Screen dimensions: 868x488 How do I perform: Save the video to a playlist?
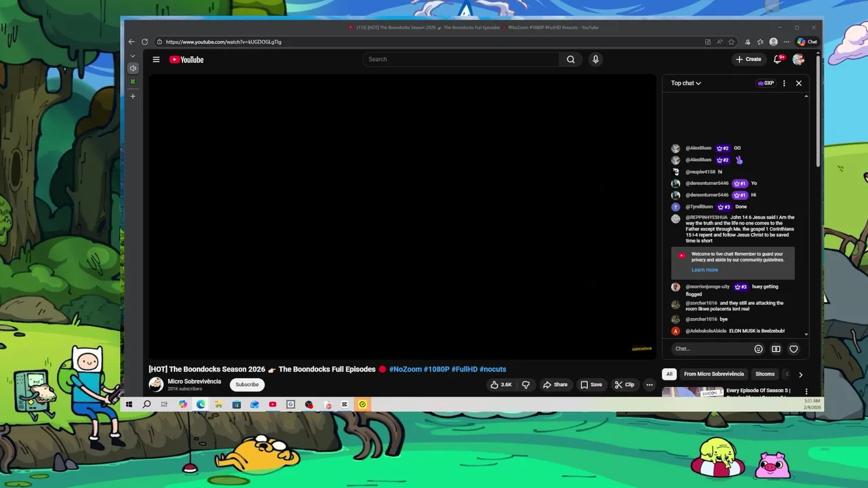point(591,384)
